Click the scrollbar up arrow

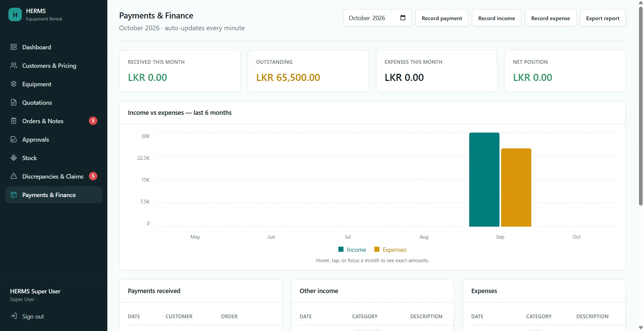641,3
